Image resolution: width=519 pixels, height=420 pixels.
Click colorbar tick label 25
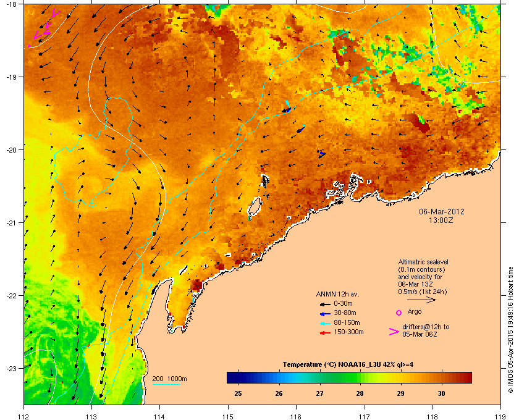pyautogui.click(x=238, y=394)
